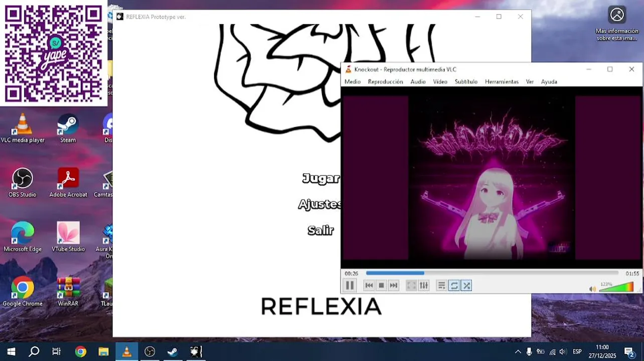Viewport: 644px width, 361px height.
Task: Open the Herramientas menu
Action: coord(502,82)
